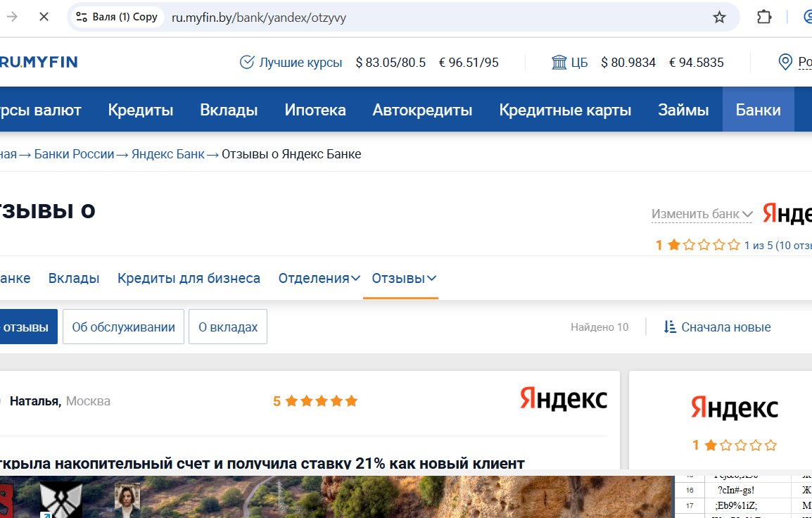
Task: Open Займы menu item
Action: point(683,110)
